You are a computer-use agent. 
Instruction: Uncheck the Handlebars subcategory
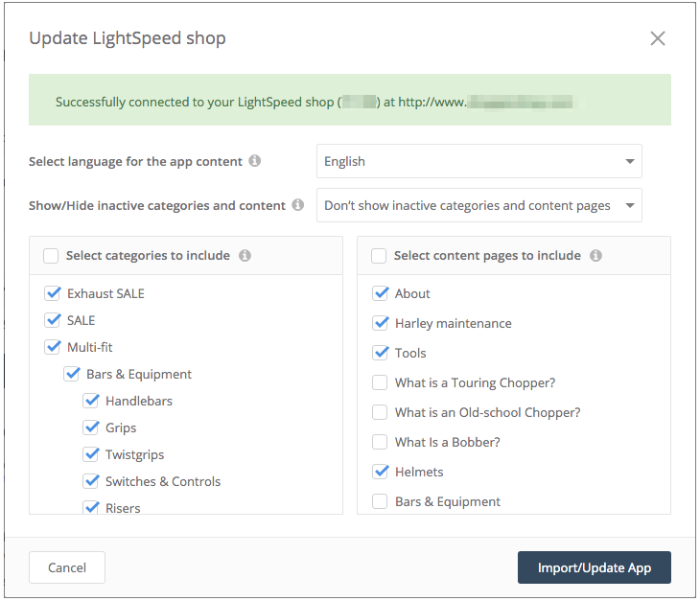[x=91, y=401]
